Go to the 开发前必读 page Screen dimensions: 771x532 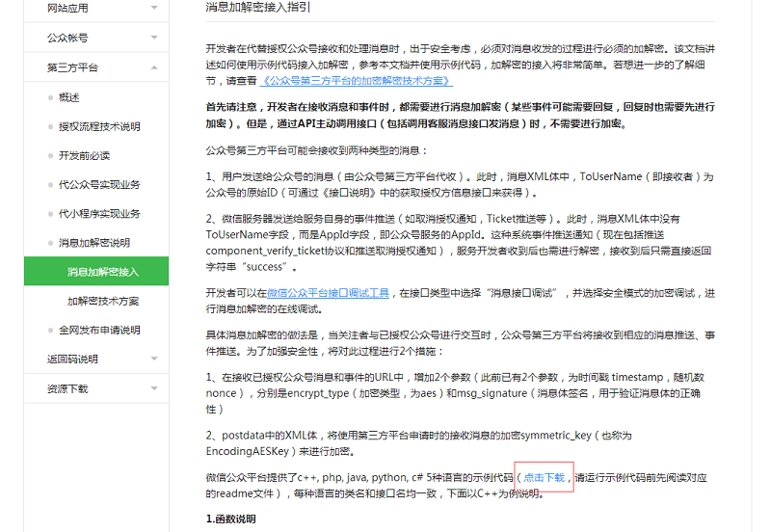click(84, 155)
